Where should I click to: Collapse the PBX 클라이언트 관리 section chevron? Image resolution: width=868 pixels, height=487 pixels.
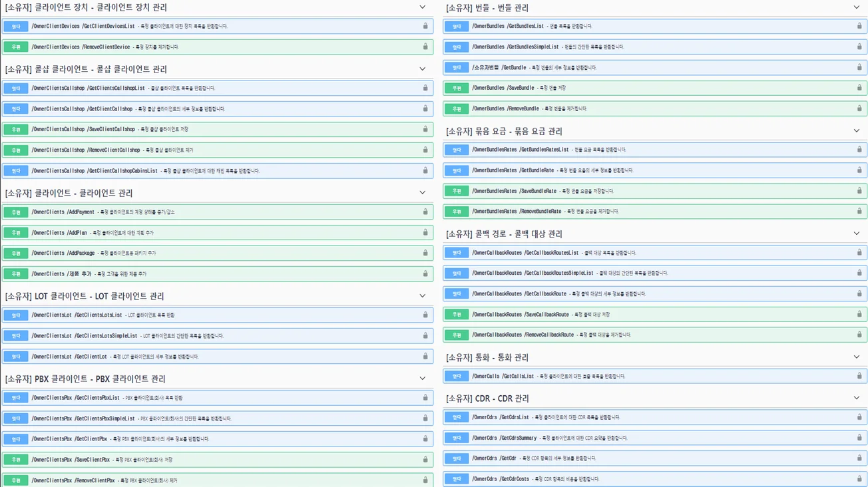pos(422,379)
